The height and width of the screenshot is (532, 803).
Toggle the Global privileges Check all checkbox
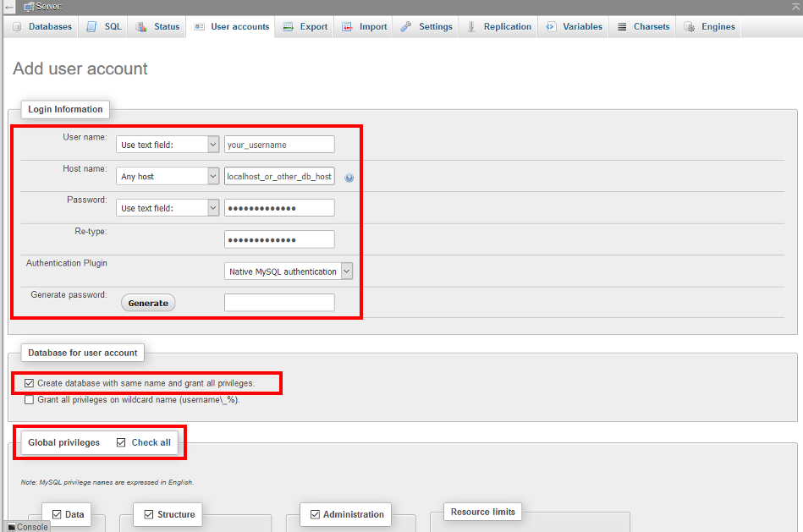[121, 442]
